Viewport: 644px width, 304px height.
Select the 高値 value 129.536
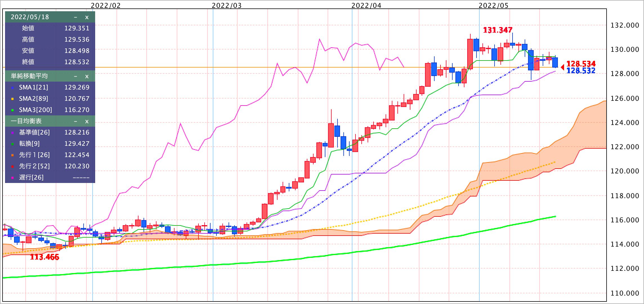pyautogui.click(x=77, y=39)
